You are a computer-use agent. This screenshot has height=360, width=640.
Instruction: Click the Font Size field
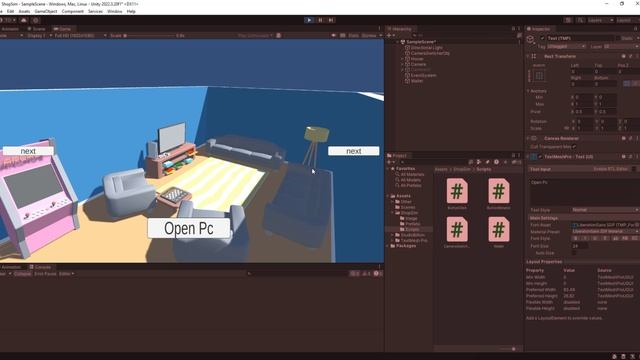point(580,246)
